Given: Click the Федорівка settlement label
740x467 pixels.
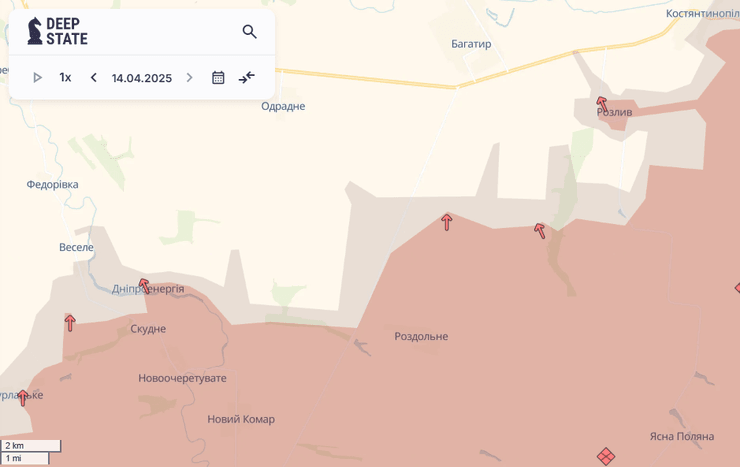Looking at the screenshot, I should tap(52, 184).
